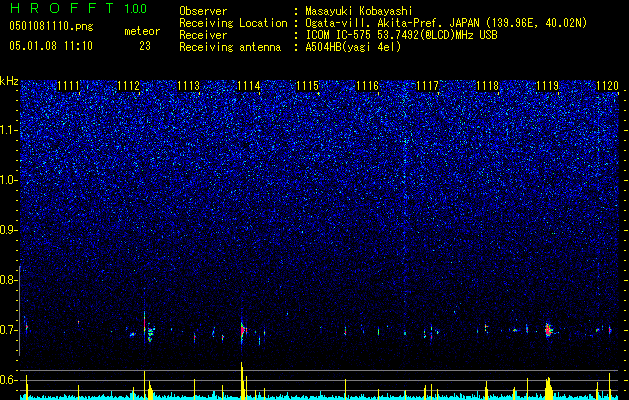
Task: Click the 1114 time marker
Action: [248, 86]
